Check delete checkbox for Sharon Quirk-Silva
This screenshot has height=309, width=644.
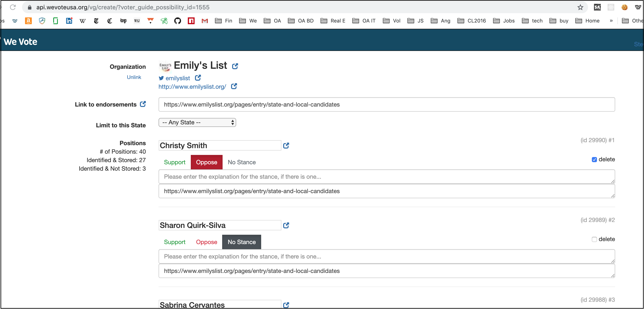(x=594, y=239)
